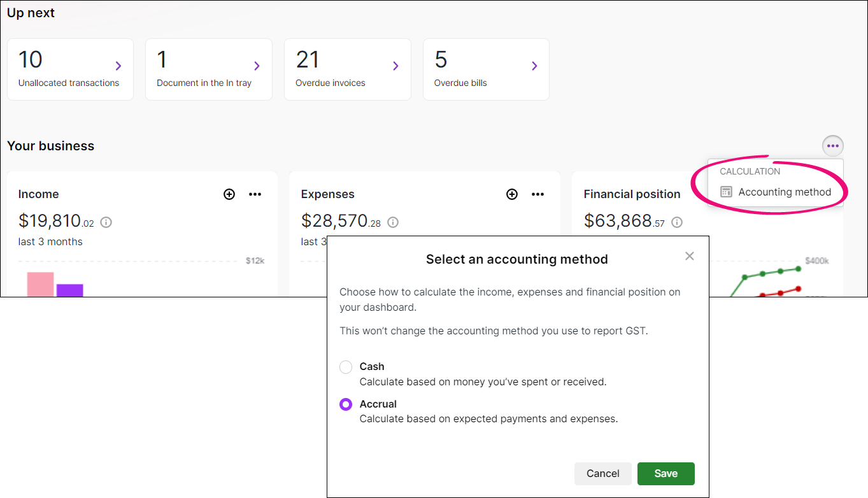Open the Document in the In tray card
The height and width of the screenshot is (498, 868).
pyautogui.click(x=208, y=69)
